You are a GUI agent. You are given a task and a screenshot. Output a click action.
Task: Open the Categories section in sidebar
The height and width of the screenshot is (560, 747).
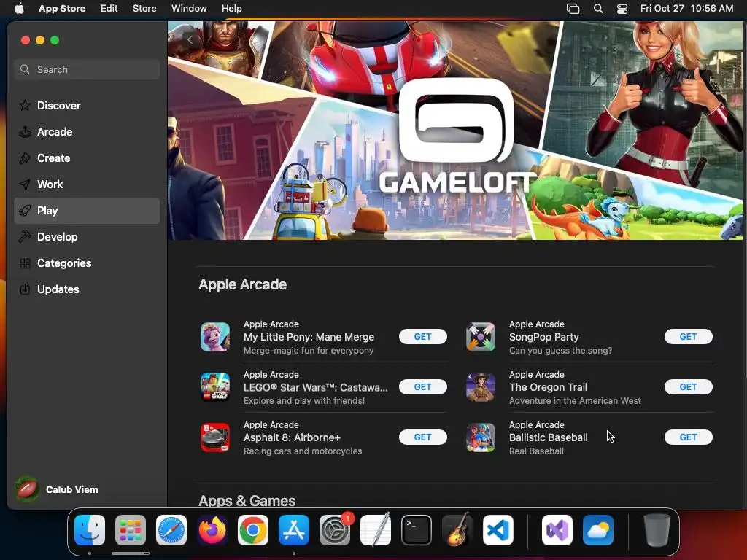(87, 262)
